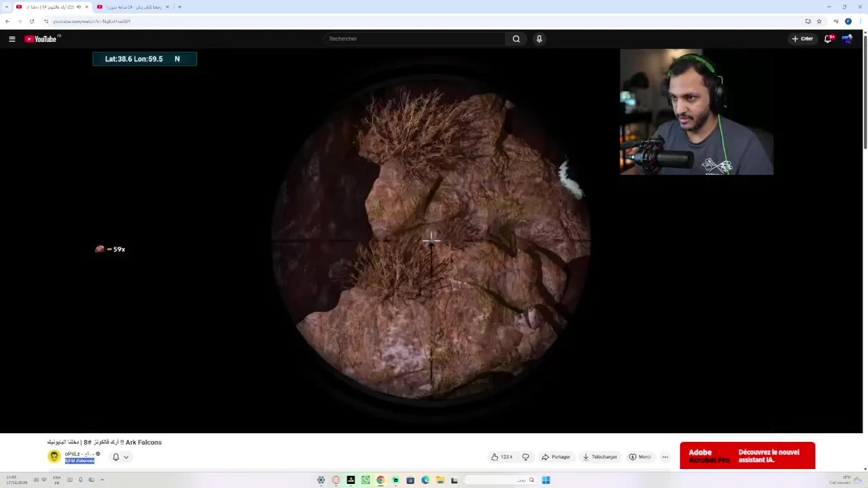
Task: Click the taskbar search box
Action: click(500, 480)
